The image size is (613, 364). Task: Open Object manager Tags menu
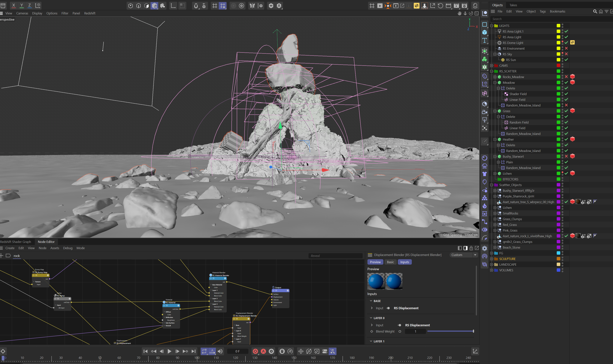543,11
